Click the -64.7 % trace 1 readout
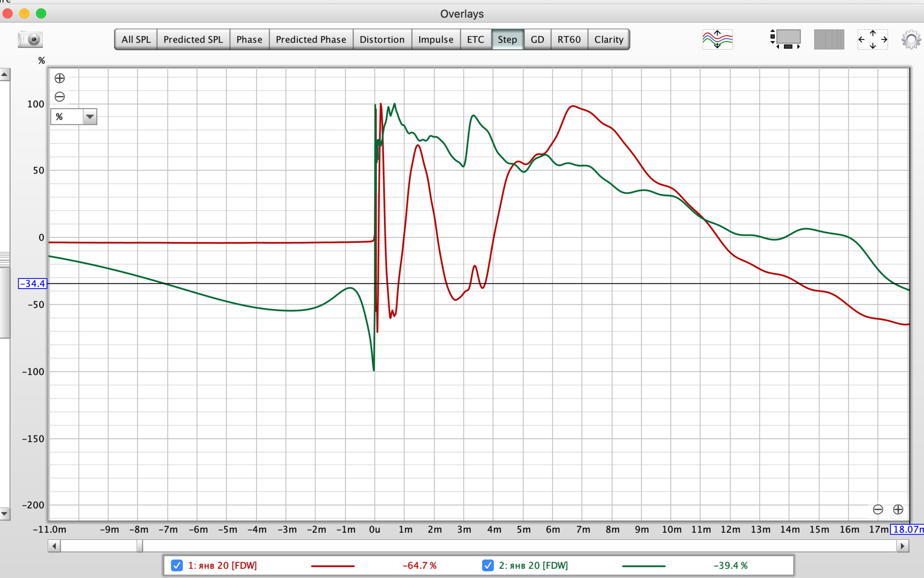Viewport: 924px width, 578px height. (x=419, y=565)
